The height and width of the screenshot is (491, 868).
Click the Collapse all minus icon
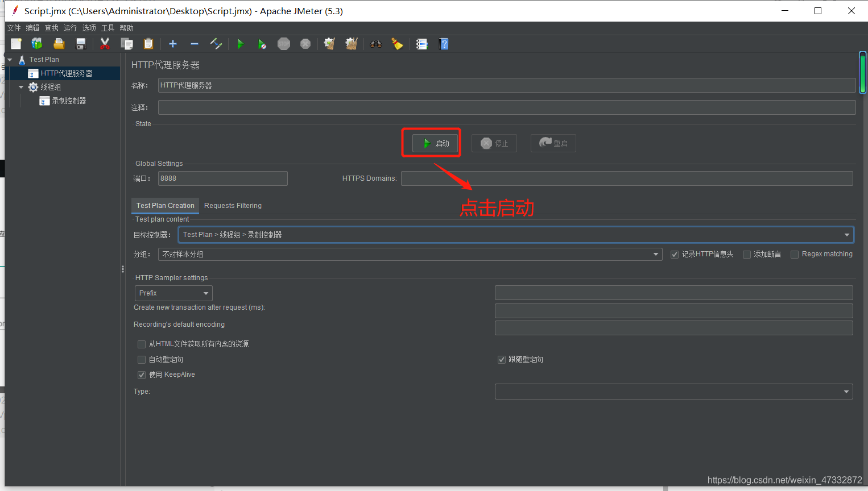coord(195,44)
